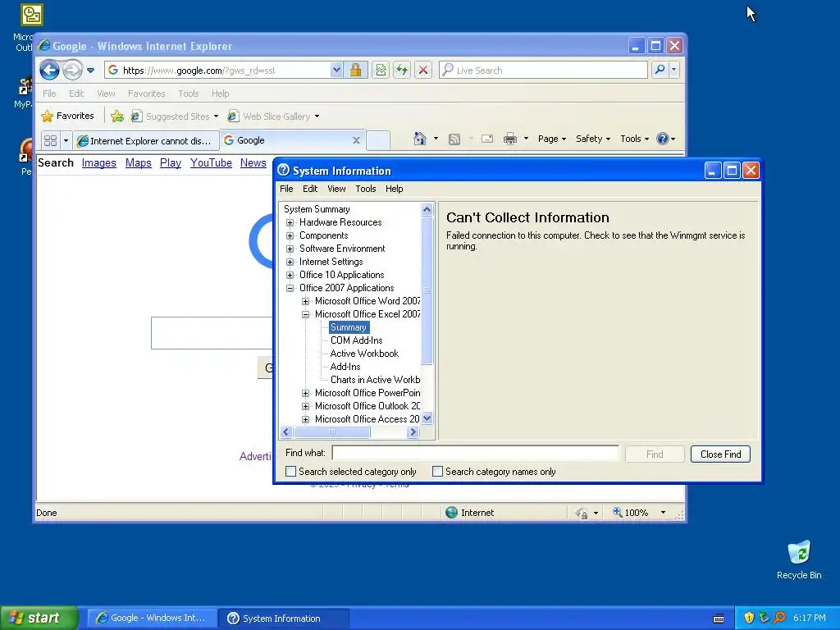
Task: Click the Quick Tabs icon
Action: pos(50,140)
